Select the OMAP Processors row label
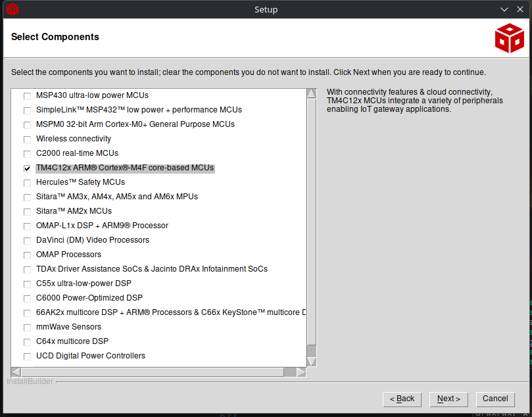532x417 pixels. pyautogui.click(x=69, y=255)
